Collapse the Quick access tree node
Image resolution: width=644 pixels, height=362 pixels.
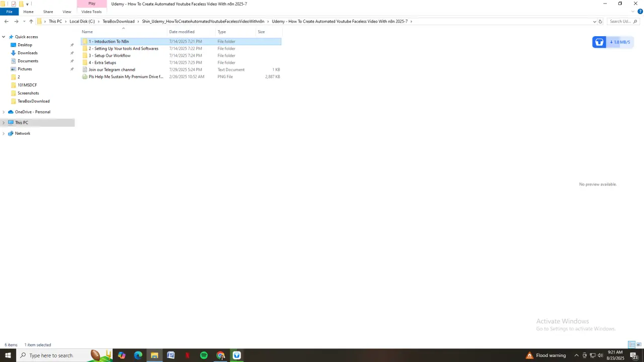click(x=4, y=37)
